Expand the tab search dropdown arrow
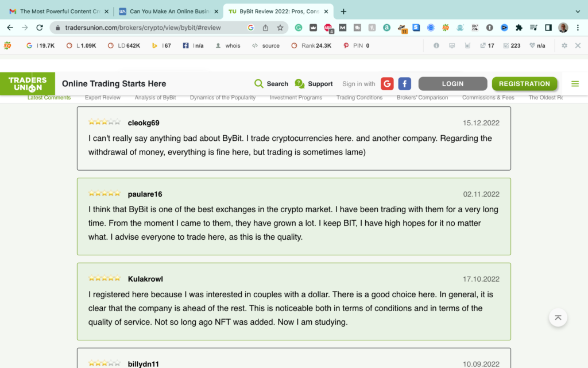Screen dimensions: 588x368 pyautogui.click(x=578, y=11)
